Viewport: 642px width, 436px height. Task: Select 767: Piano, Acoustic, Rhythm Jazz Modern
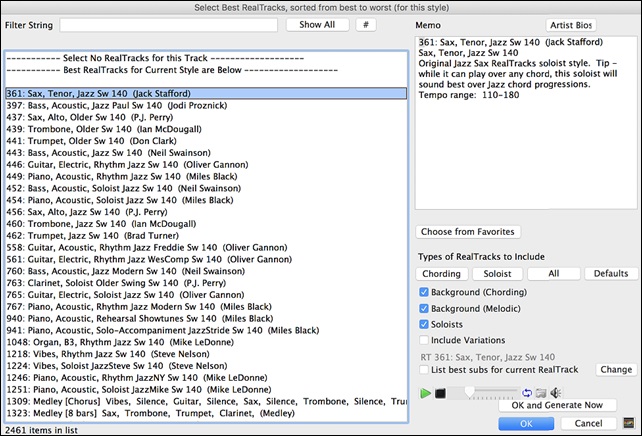click(x=206, y=307)
